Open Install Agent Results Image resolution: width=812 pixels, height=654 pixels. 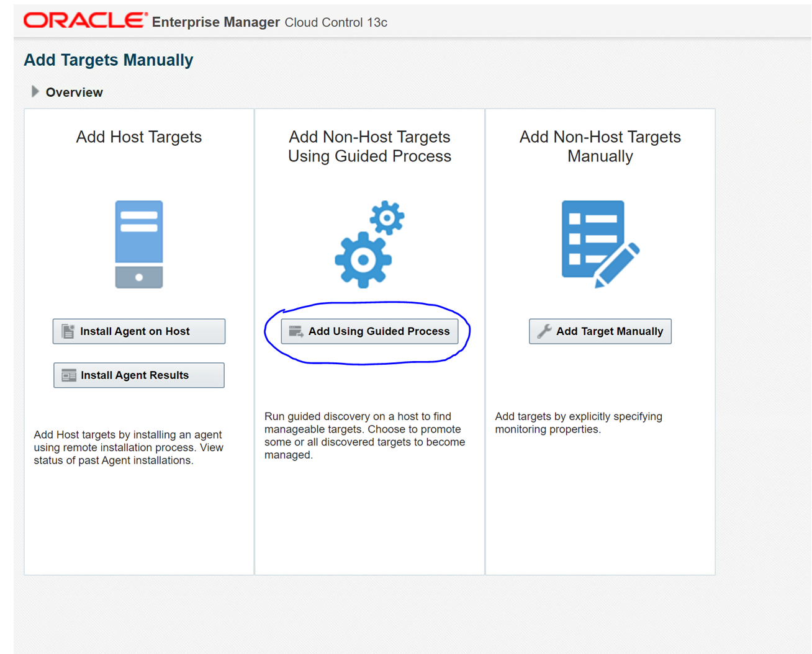pyautogui.click(x=139, y=375)
